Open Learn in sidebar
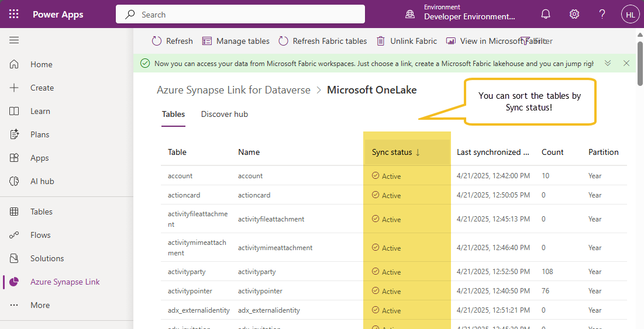Viewport: 644px width, 329px height. [x=40, y=111]
